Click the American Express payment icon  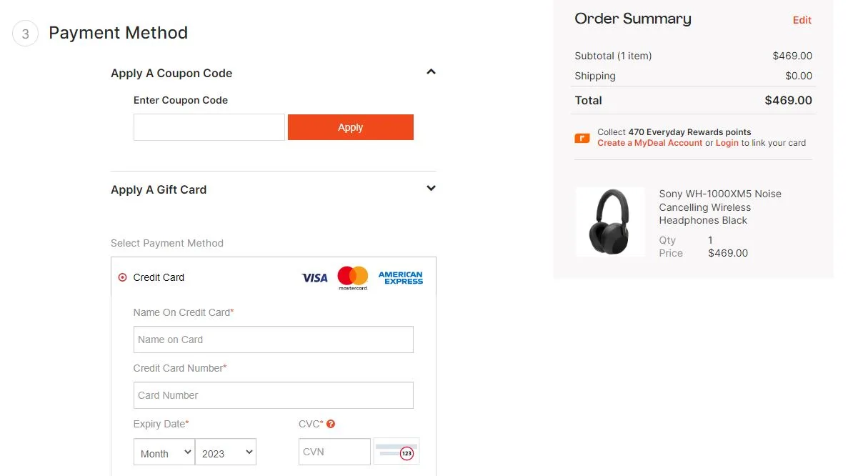click(x=400, y=277)
